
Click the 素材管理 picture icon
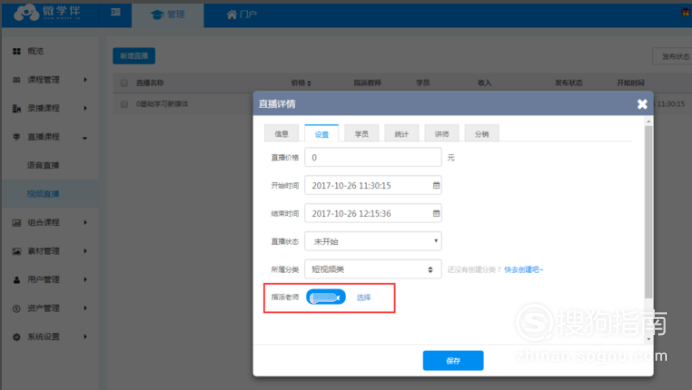(17, 251)
